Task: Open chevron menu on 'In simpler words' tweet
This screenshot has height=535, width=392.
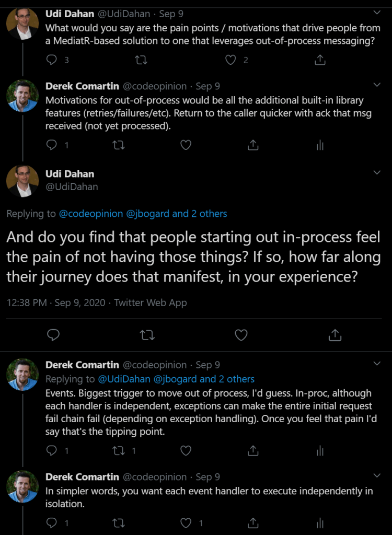Action: coord(377,475)
